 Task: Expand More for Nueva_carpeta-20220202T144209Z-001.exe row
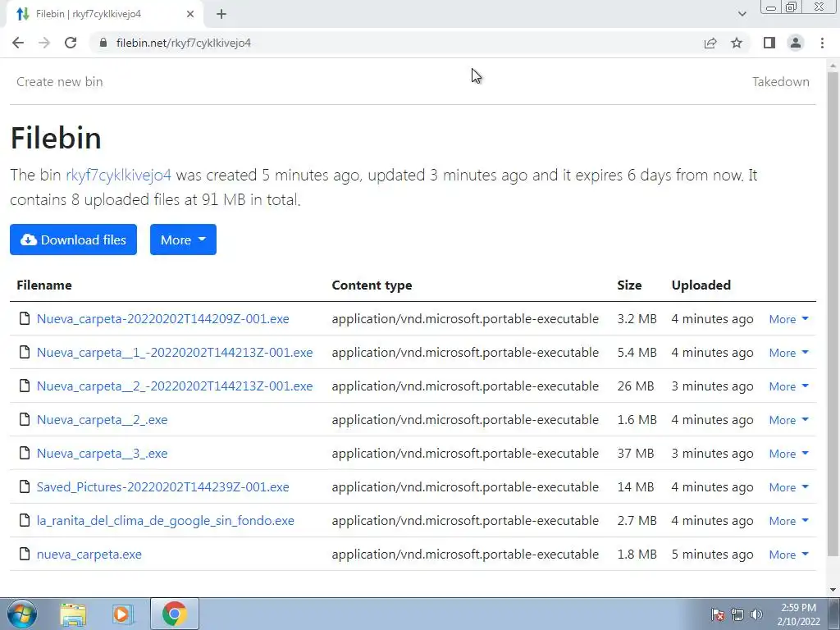(788, 319)
